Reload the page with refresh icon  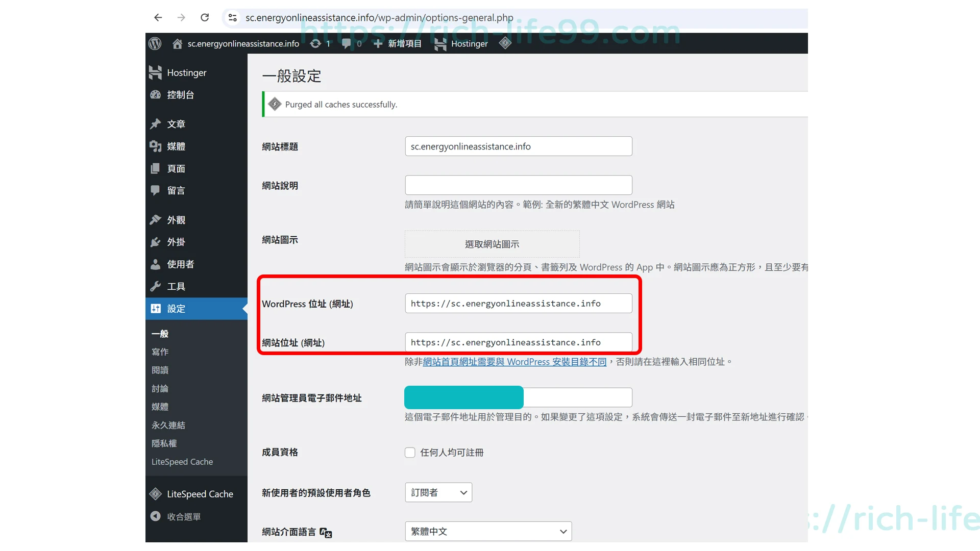click(205, 17)
